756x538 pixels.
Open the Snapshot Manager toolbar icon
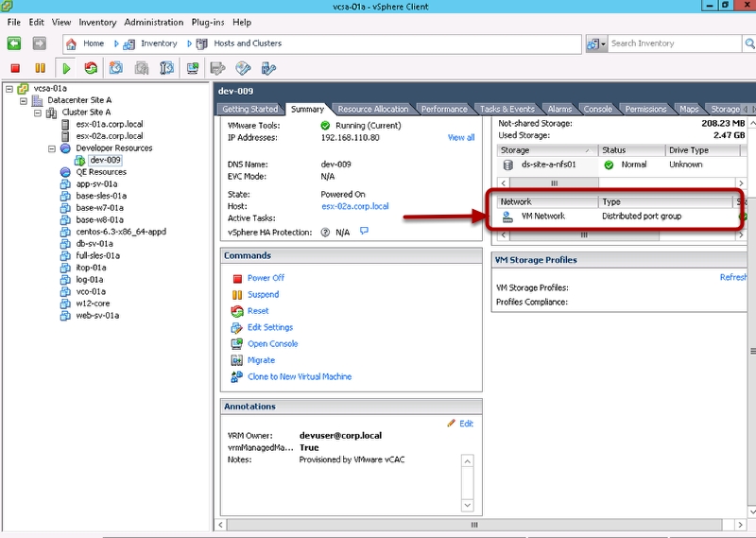pos(166,68)
